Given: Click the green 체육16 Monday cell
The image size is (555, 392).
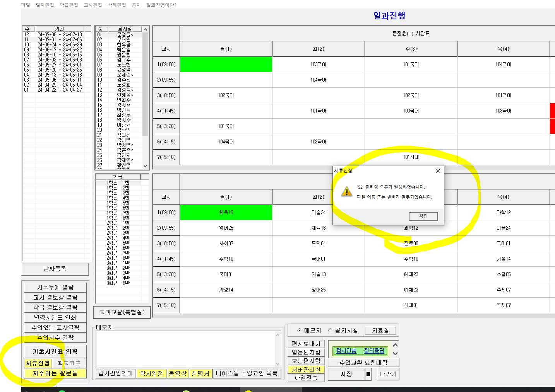Looking at the screenshot, I should (226, 212).
